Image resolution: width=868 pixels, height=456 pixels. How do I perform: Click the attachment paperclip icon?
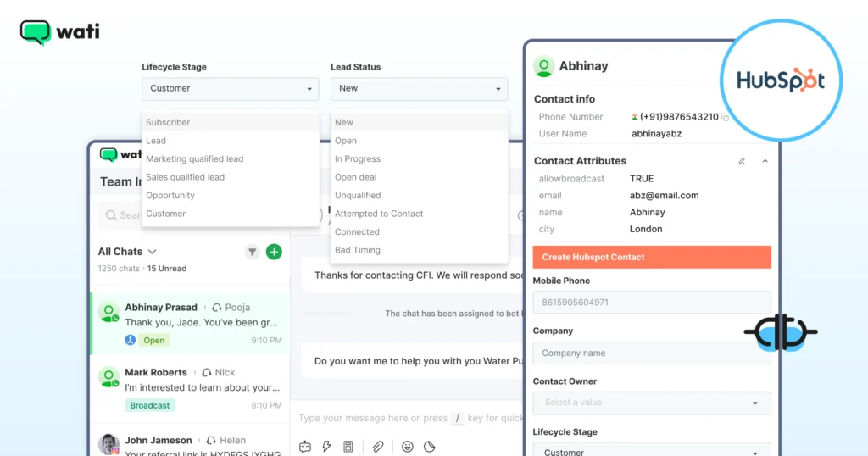[377, 447]
